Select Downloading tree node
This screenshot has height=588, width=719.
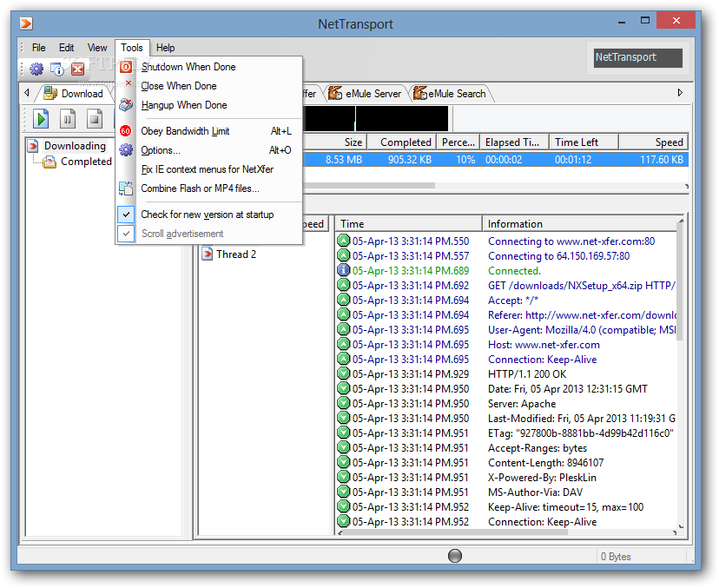(x=76, y=146)
